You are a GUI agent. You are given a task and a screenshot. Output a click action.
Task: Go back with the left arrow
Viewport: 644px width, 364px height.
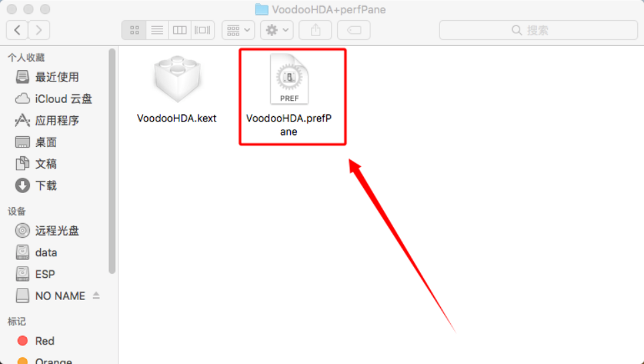(17, 30)
